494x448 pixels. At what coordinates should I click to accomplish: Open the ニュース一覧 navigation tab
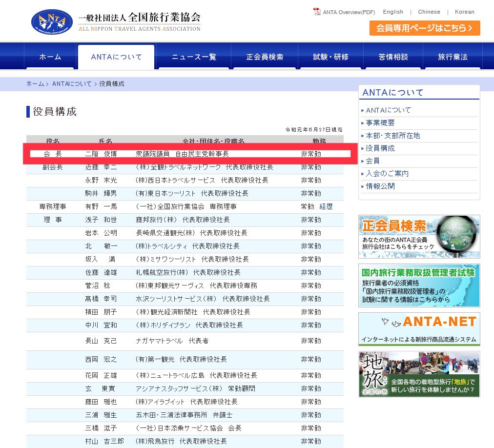coord(194,57)
